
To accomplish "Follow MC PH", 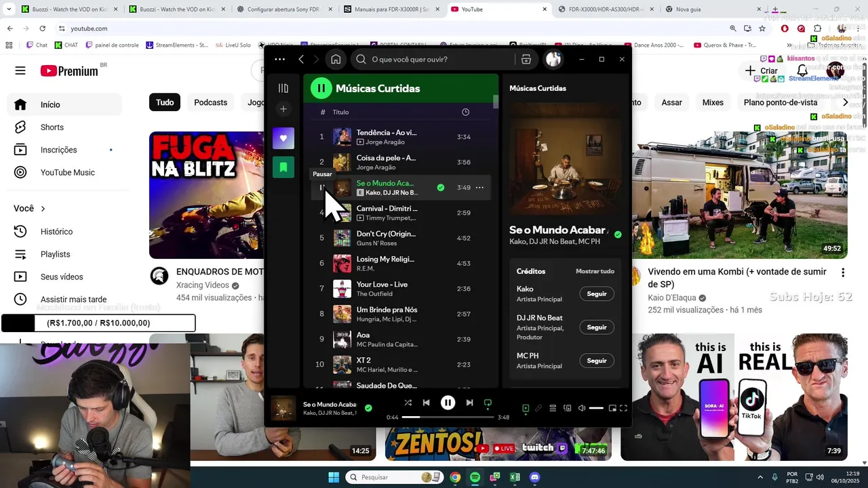I will [597, 361].
